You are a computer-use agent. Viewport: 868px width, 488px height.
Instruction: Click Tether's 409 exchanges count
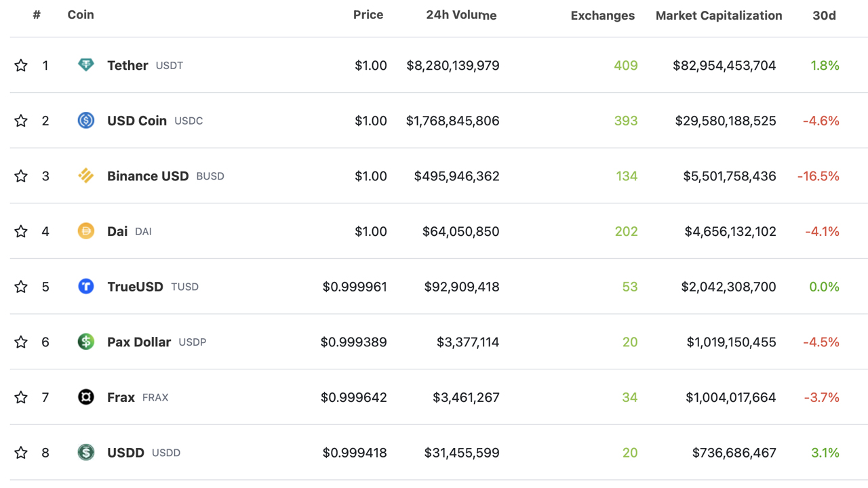coord(625,65)
